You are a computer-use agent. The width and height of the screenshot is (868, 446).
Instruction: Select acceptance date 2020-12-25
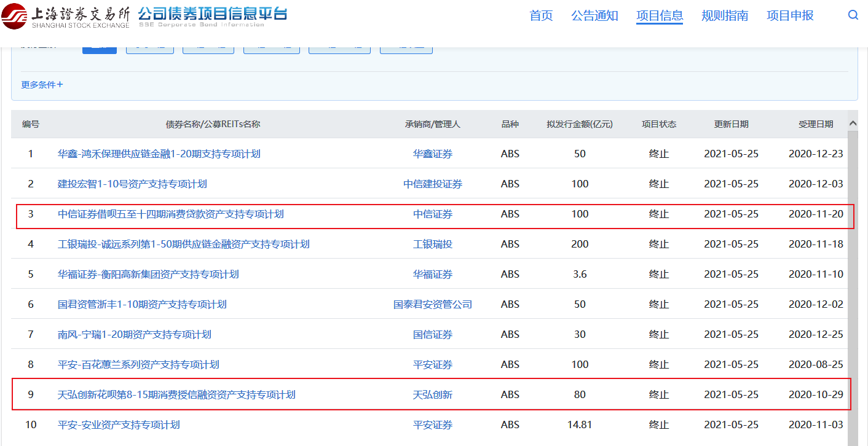pyautogui.click(x=816, y=334)
